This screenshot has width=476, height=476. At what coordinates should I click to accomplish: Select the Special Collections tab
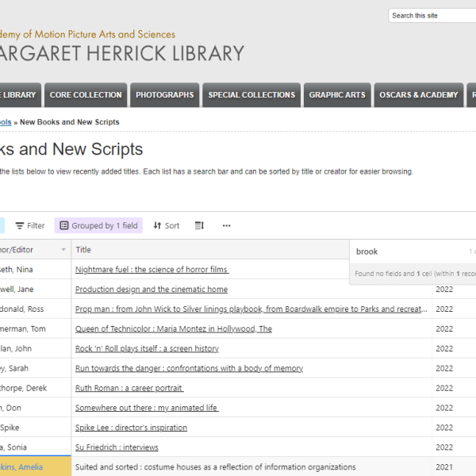tap(251, 95)
